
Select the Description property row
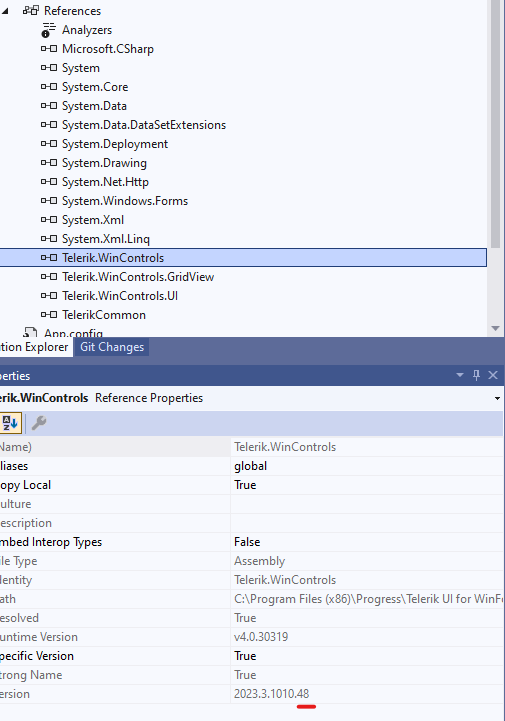click(x=251, y=523)
